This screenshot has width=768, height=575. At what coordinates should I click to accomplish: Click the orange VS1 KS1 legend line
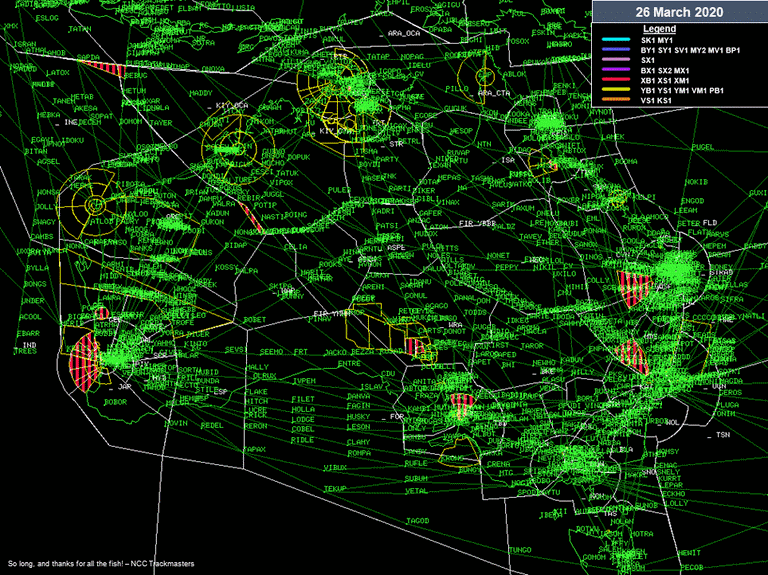click(x=614, y=100)
